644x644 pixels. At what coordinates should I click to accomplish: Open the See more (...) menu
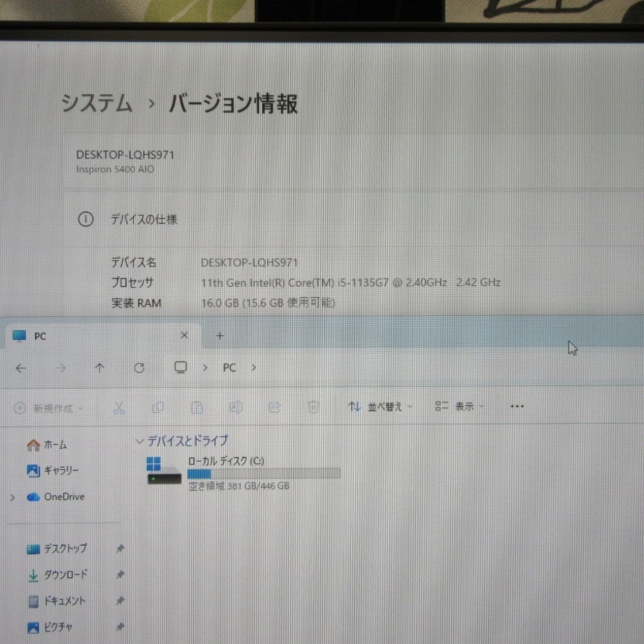coord(516,406)
